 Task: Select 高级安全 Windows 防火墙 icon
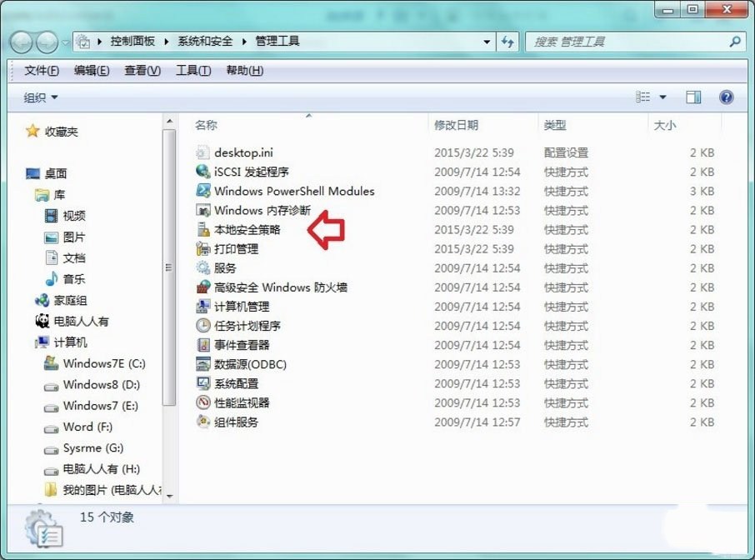pyautogui.click(x=202, y=287)
